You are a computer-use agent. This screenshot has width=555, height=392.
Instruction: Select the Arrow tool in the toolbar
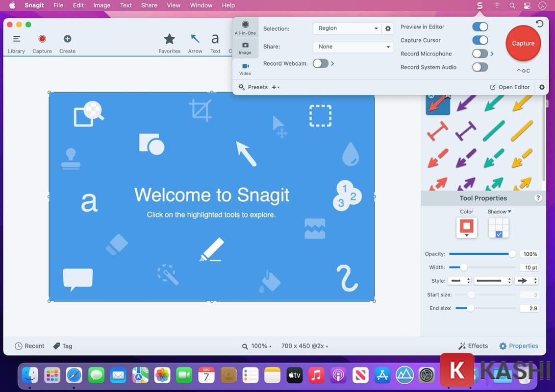click(195, 44)
